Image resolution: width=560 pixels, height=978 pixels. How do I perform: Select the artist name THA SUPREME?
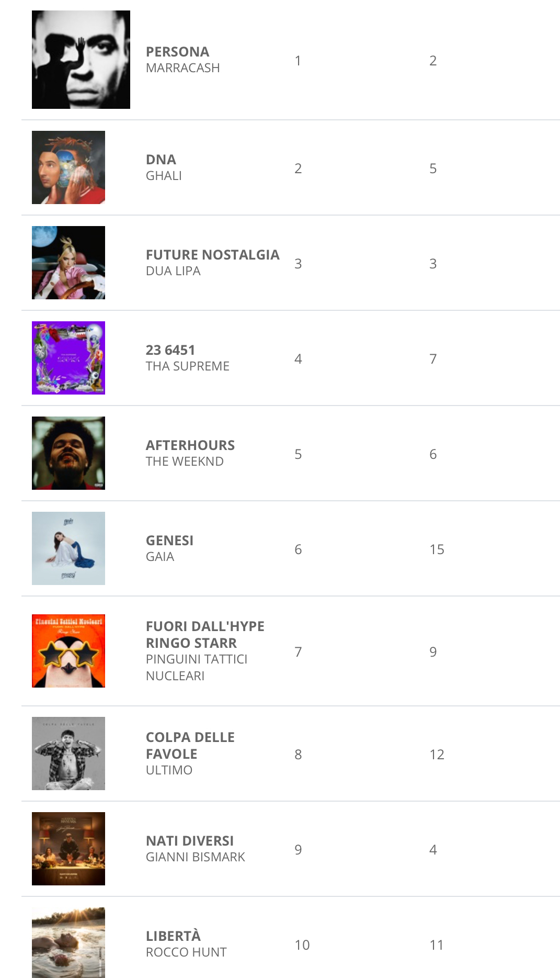187,366
